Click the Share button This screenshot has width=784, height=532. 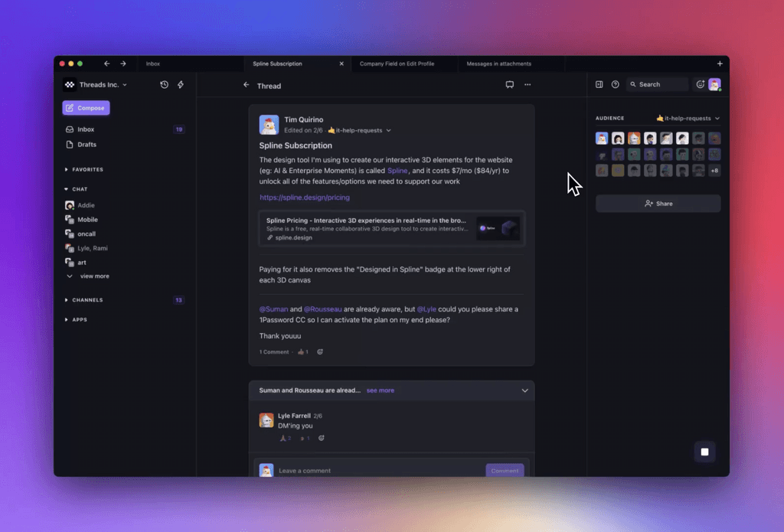tap(658, 204)
